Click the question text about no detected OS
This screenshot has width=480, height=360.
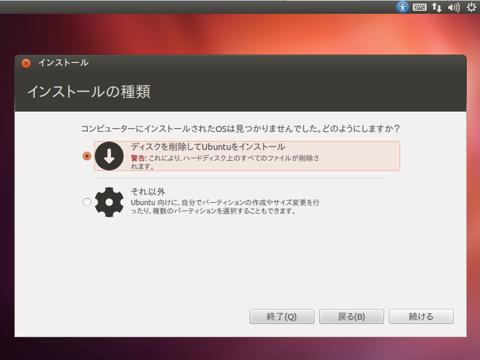pyautogui.click(x=240, y=129)
